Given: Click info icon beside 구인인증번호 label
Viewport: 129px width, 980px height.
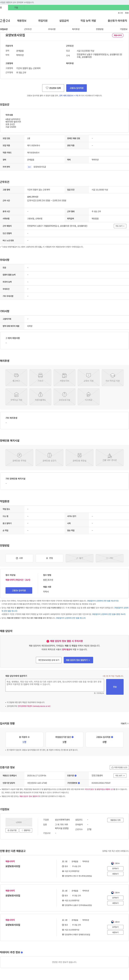Looking at the screenshot, I should click(79, 783).
